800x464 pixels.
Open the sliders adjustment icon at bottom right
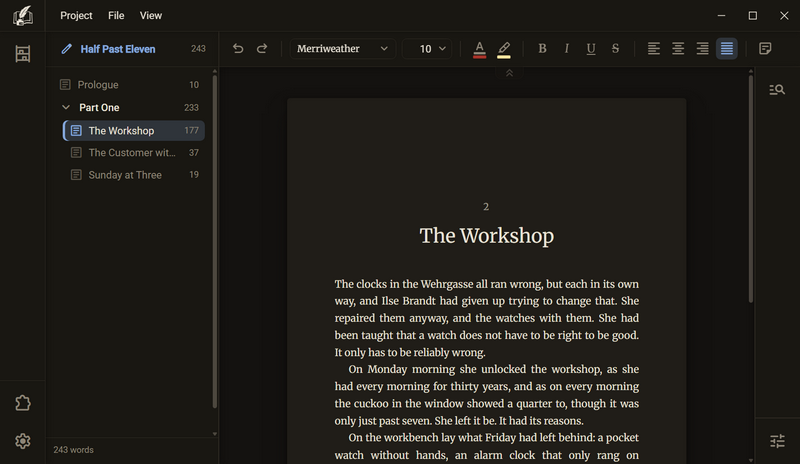click(777, 441)
